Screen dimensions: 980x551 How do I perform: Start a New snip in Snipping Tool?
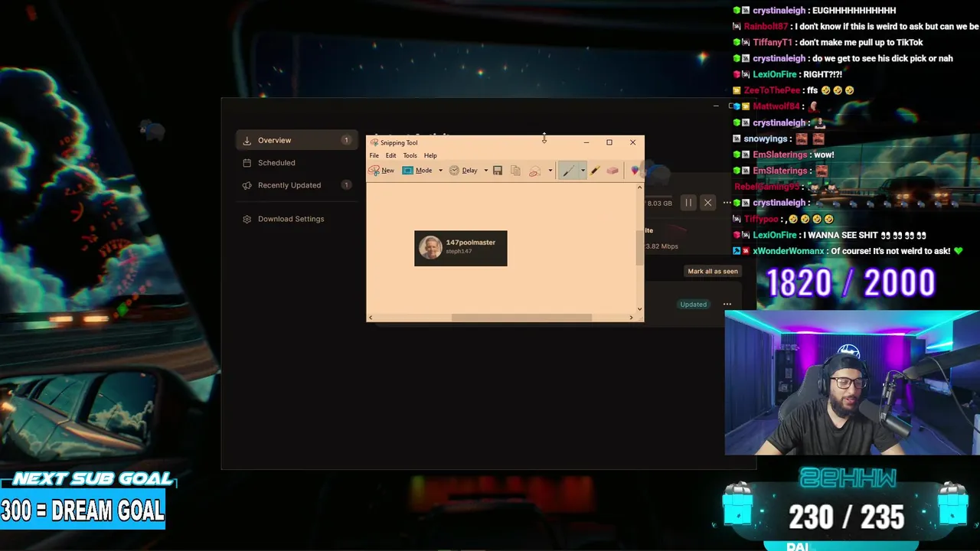point(381,171)
